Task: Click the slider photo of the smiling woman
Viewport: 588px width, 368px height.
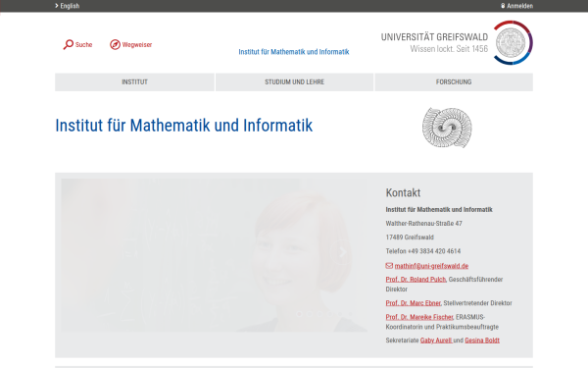Action: tap(214, 255)
